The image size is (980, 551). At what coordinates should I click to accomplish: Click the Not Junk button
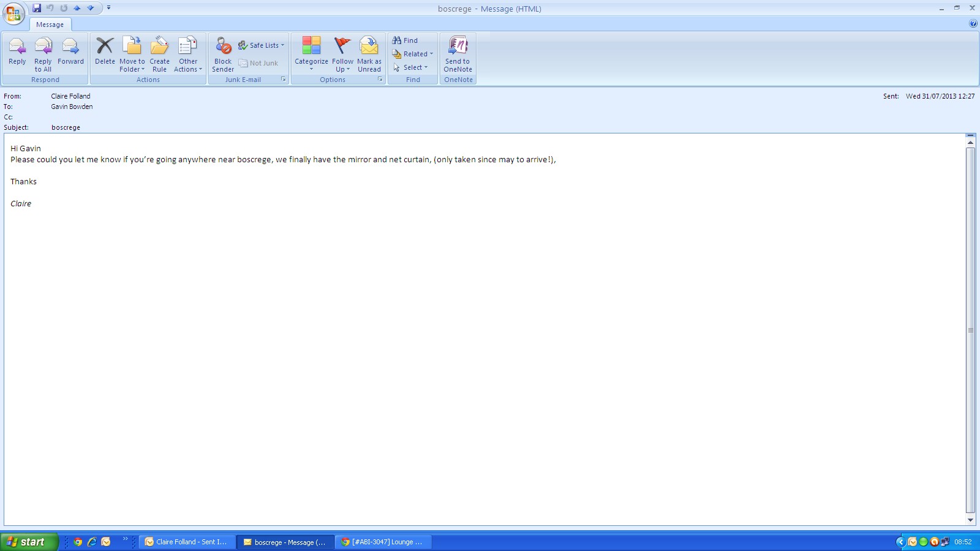(x=258, y=63)
